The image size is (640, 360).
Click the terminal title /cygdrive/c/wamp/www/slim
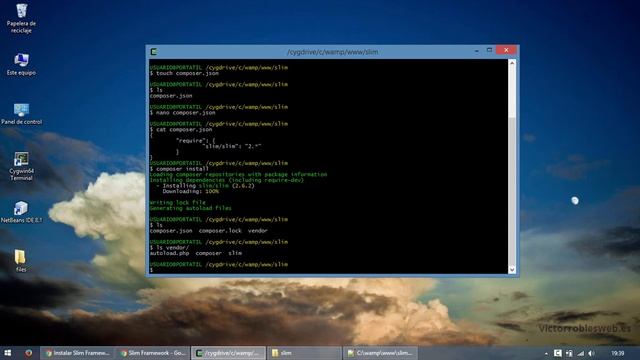click(x=333, y=52)
